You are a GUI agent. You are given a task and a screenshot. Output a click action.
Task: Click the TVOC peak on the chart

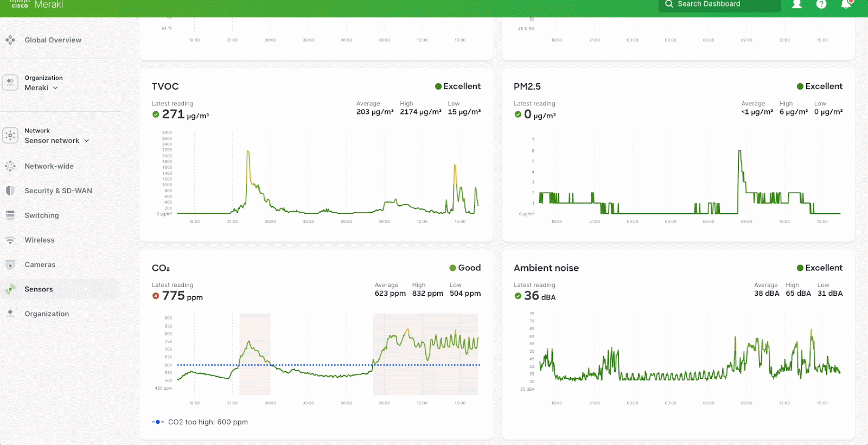(248, 151)
